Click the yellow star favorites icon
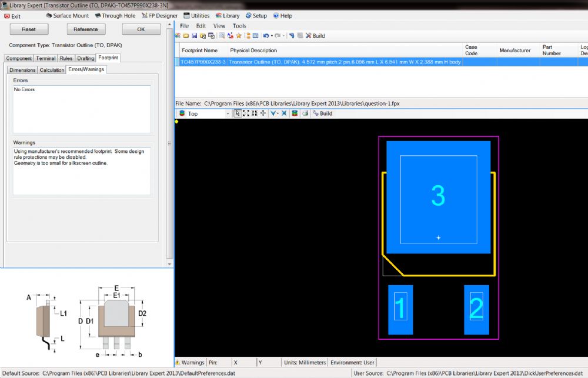Screen dimensions: 588x378 (x=239, y=36)
